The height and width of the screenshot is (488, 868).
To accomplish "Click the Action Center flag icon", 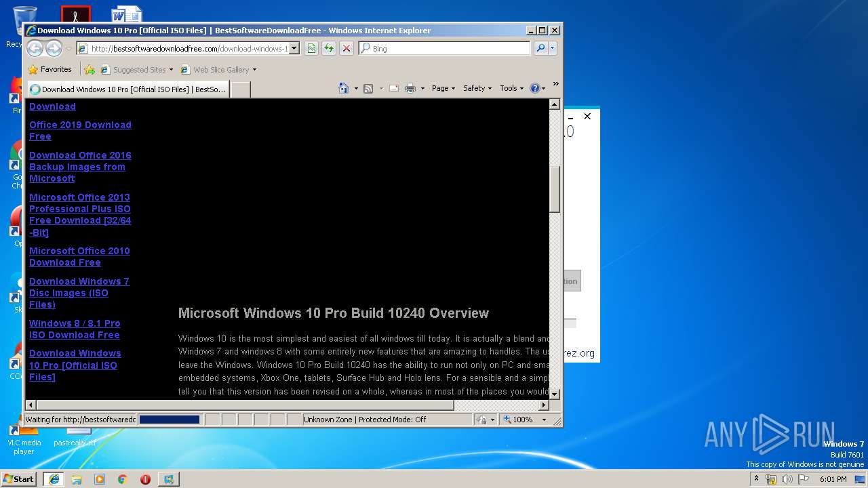I will tap(804, 479).
